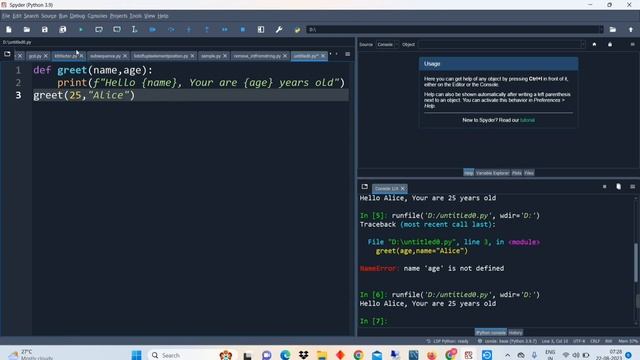
Task: Browse console tabs icon
Action: [x=364, y=187]
